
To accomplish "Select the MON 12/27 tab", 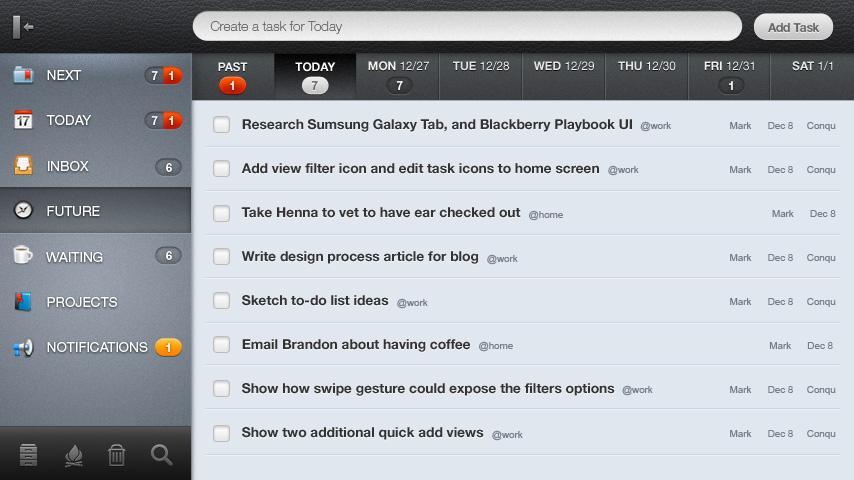I will tap(398, 75).
